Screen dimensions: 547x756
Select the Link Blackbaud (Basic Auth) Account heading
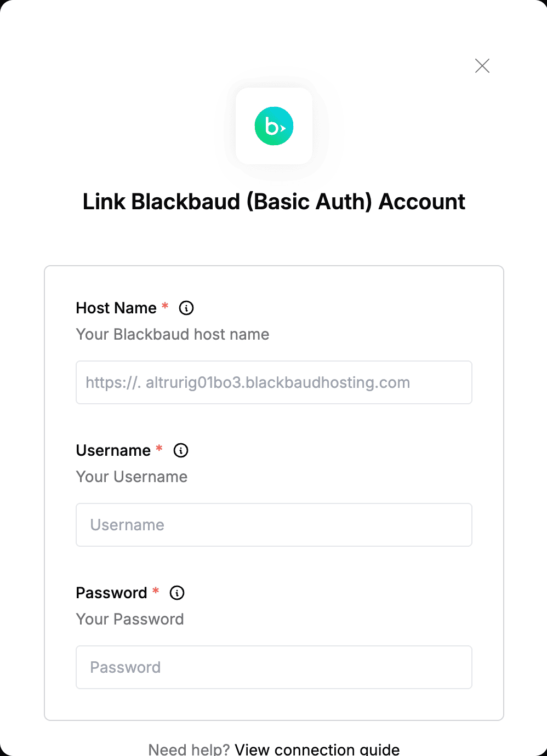coord(274,202)
